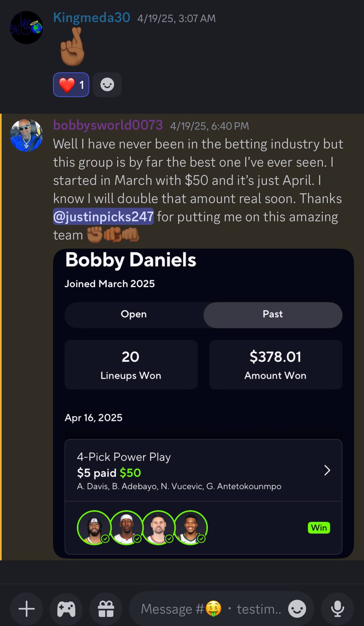This screenshot has height=626, width=364.
Task: Focus the Message channel input field
Action: (210, 609)
